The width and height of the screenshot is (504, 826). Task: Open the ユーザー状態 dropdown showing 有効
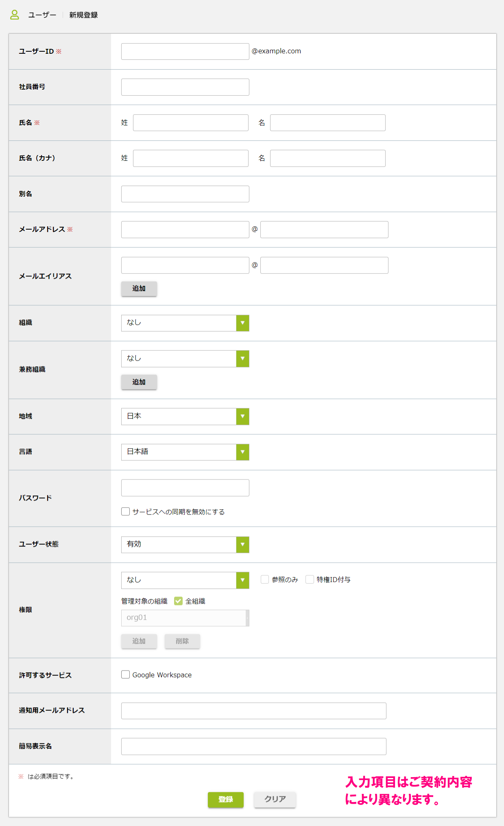point(185,545)
